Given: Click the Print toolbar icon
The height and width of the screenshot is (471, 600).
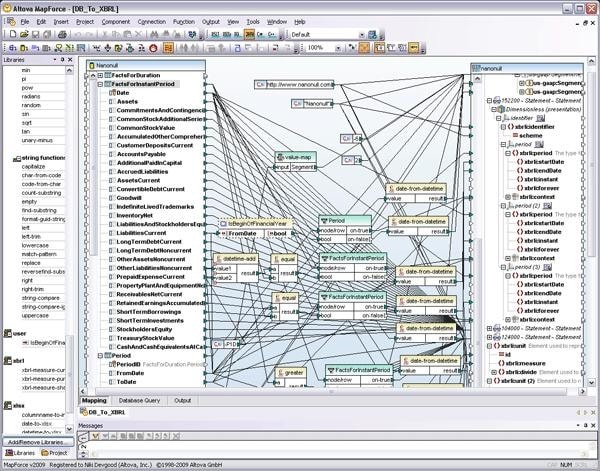Looking at the screenshot, I should [62, 34].
